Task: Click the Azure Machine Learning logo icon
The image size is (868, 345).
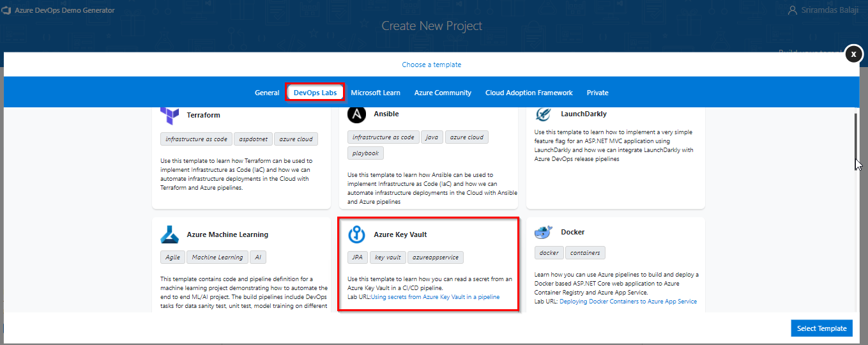Action: coord(170,234)
